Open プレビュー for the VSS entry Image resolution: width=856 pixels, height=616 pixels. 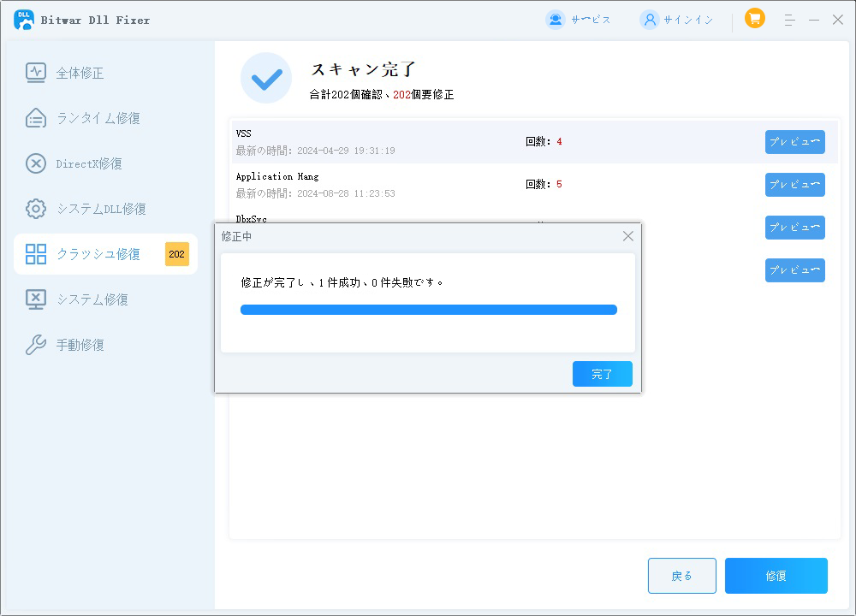click(x=794, y=141)
